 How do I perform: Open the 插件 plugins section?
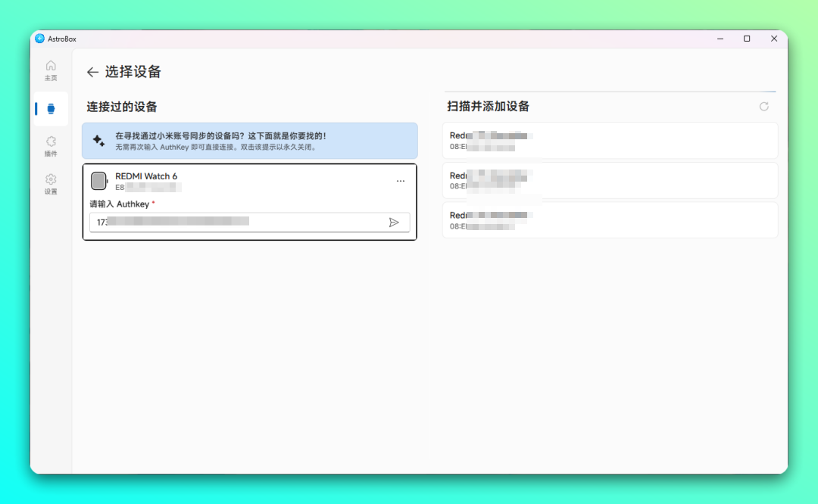pyautogui.click(x=50, y=146)
